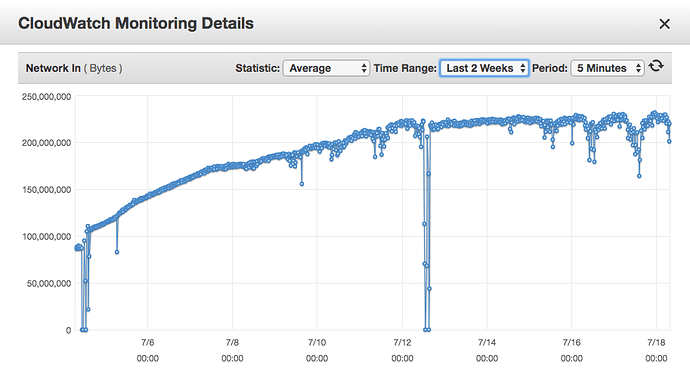The width and height of the screenshot is (690, 368).
Task: Click the 7/12 date label on the x-axis
Action: pyautogui.click(x=402, y=342)
